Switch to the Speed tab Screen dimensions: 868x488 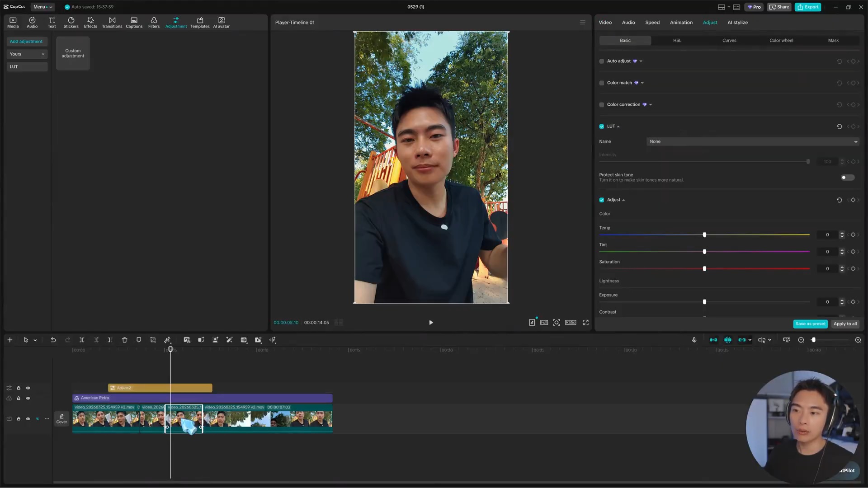652,22
